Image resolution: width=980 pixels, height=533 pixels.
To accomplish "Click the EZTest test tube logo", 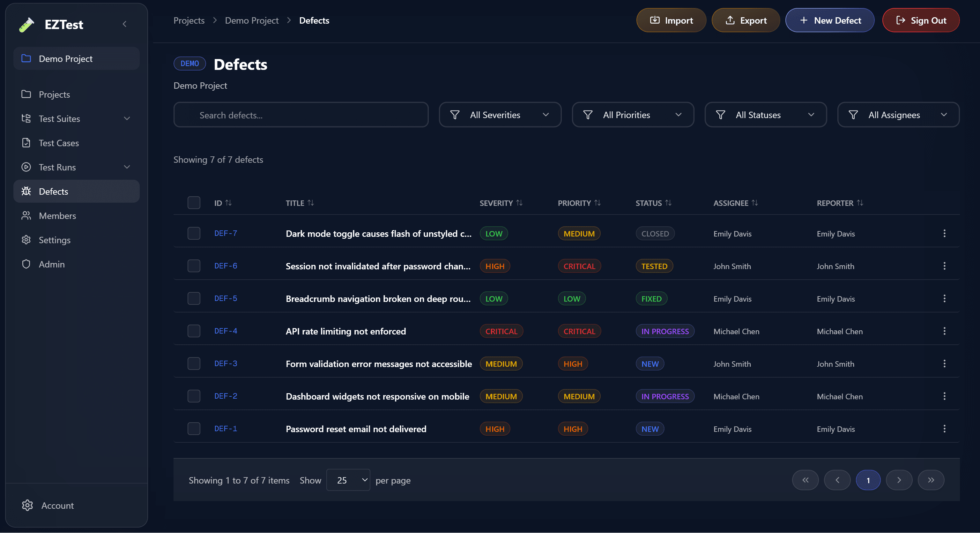I will (26, 24).
